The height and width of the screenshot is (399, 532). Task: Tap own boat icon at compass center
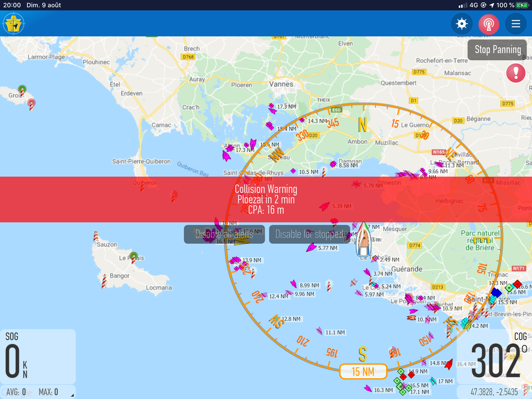pyautogui.click(x=363, y=239)
